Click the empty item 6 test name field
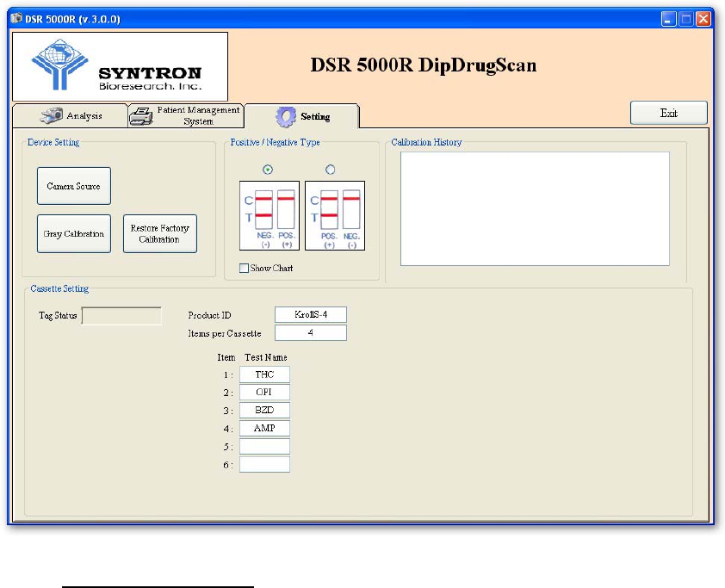725x588 pixels. pos(265,464)
